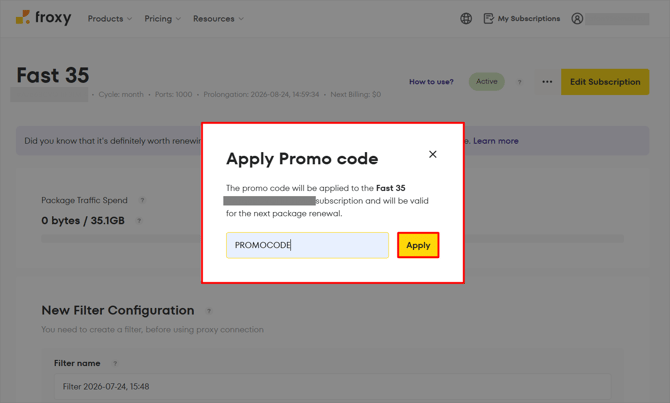This screenshot has height=403, width=670.
Task: Click help icon beside Filter name label
Action: point(115,363)
